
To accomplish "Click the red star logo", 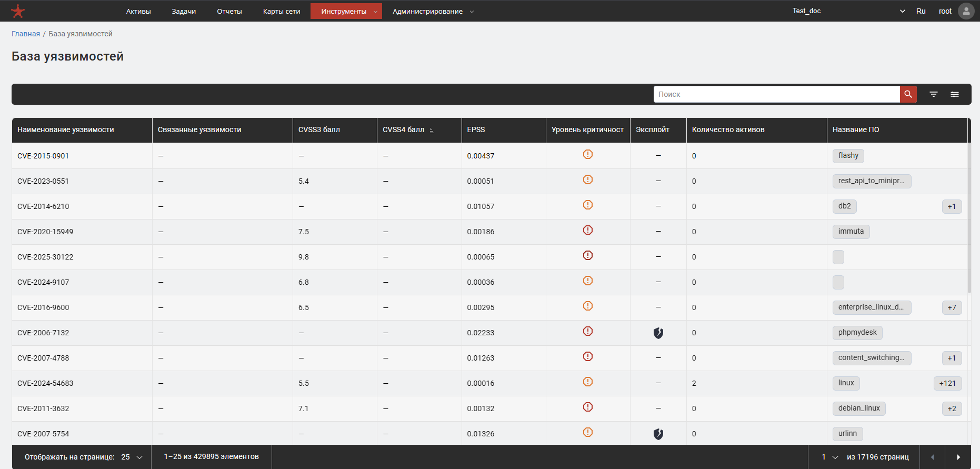I will pyautogui.click(x=18, y=11).
